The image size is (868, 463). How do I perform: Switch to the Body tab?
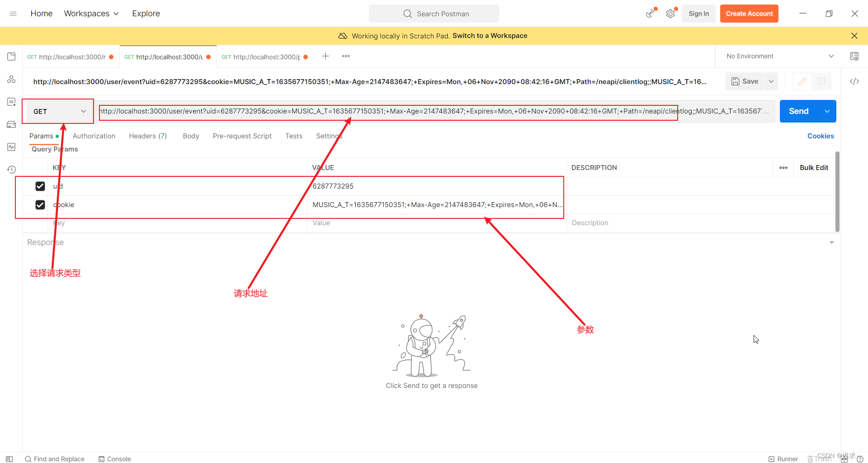pos(191,136)
